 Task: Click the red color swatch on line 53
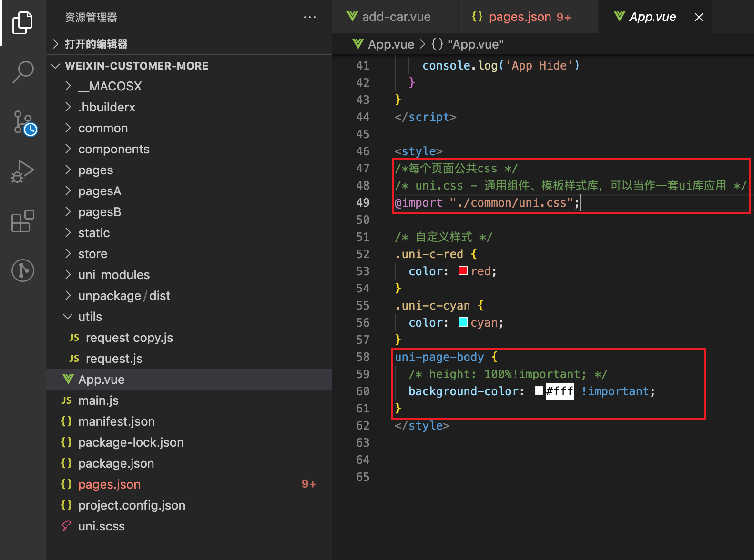click(x=463, y=270)
